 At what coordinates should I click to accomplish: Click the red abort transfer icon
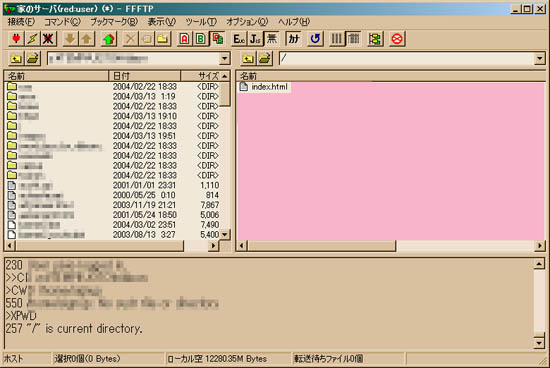click(397, 39)
